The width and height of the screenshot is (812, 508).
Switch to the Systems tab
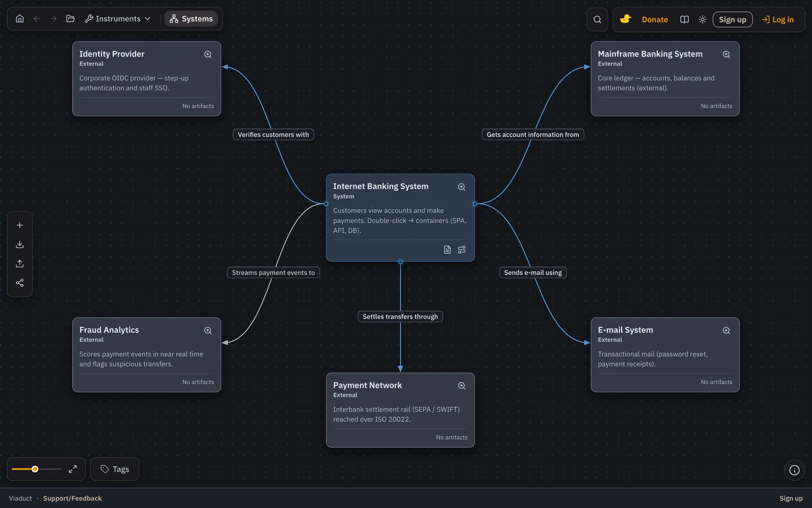[191, 19]
